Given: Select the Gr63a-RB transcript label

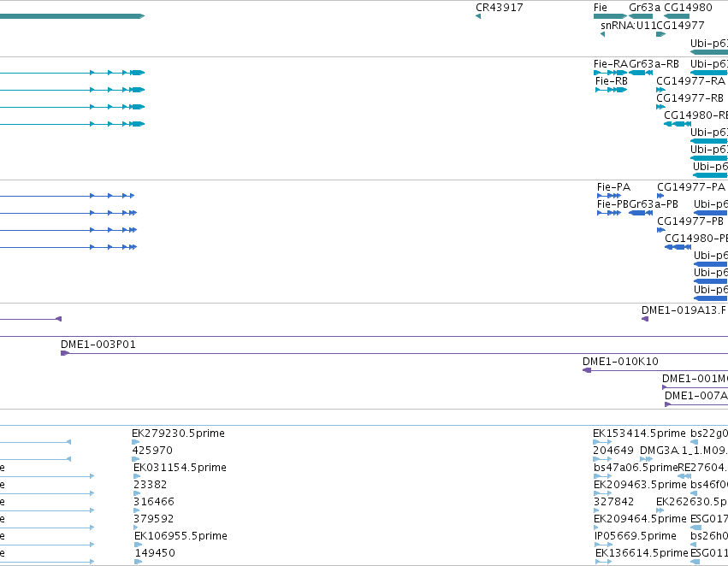Looking at the screenshot, I should pos(654,63).
